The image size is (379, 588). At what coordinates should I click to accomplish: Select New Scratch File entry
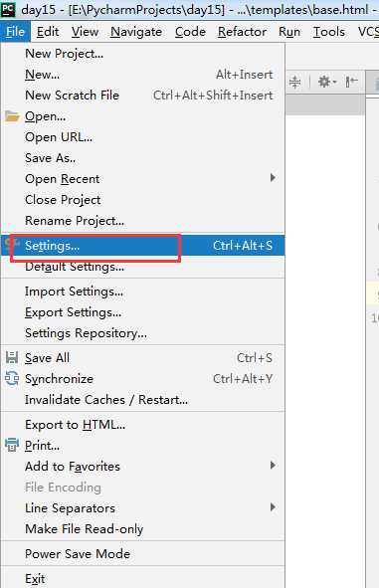(x=142, y=96)
